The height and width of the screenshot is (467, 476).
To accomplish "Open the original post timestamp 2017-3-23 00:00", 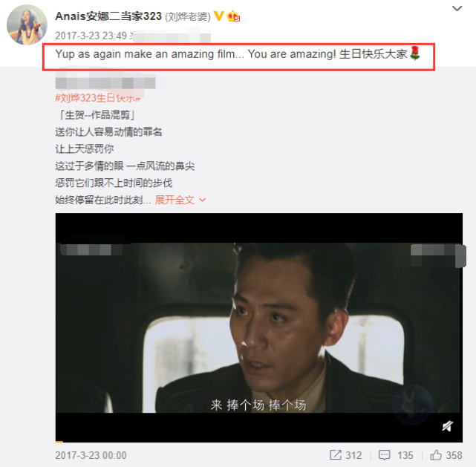I will pos(91,455).
